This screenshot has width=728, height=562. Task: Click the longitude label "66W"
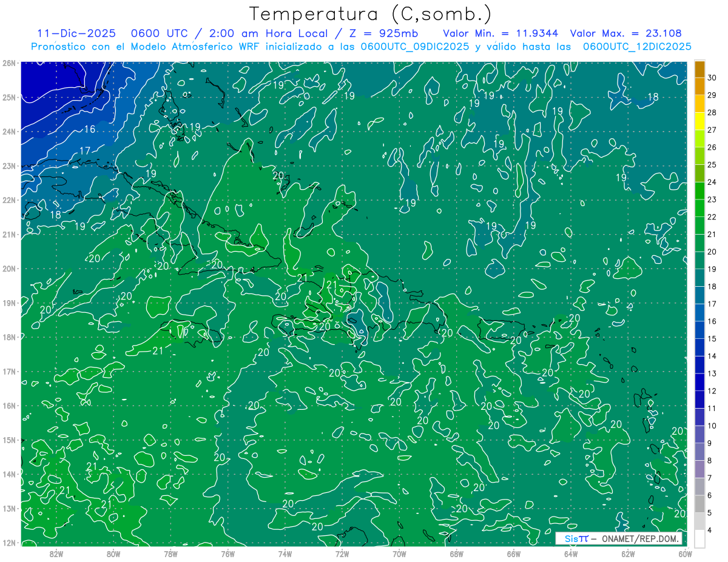click(514, 554)
